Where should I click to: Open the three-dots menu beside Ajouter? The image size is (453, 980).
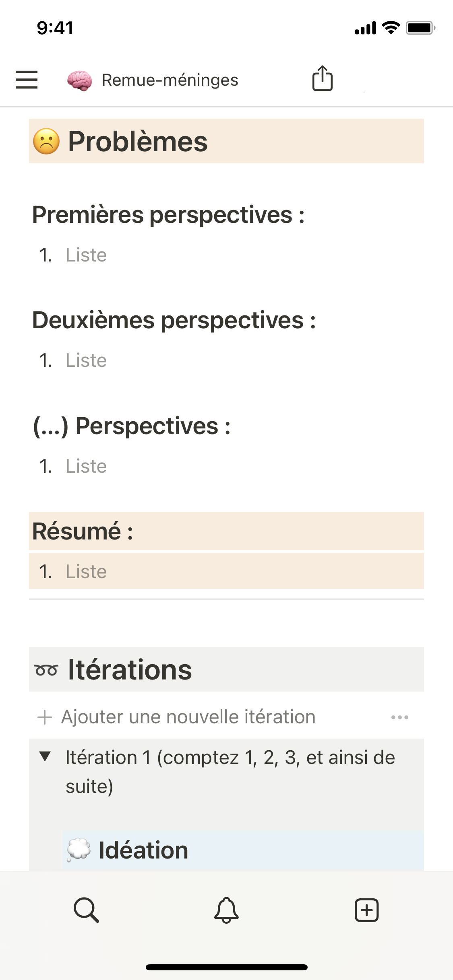(x=399, y=717)
